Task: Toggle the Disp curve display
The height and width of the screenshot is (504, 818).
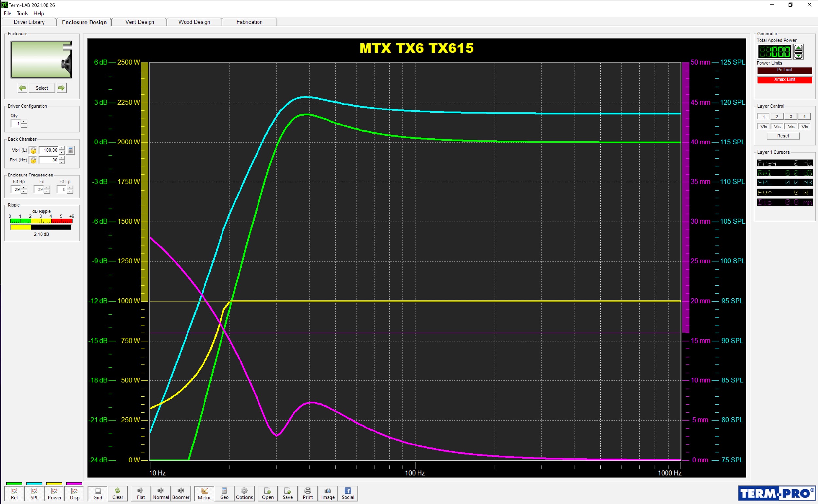Action: click(x=74, y=493)
